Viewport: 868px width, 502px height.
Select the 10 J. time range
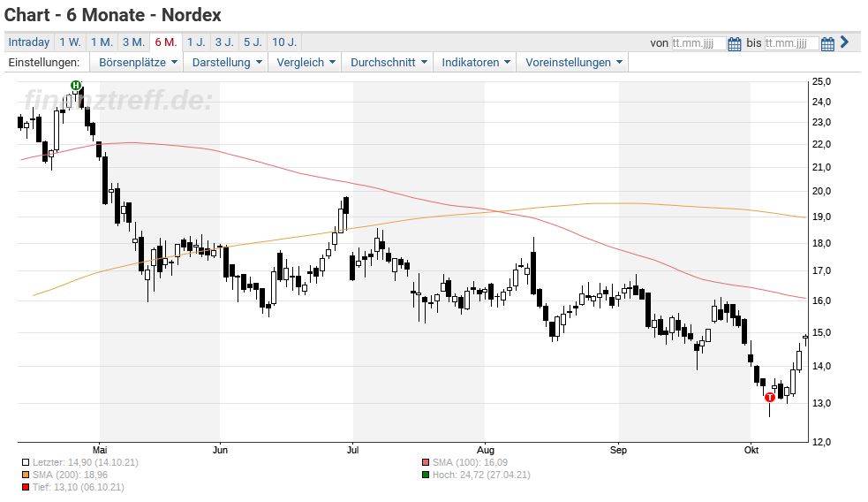click(x=284, y=42)
